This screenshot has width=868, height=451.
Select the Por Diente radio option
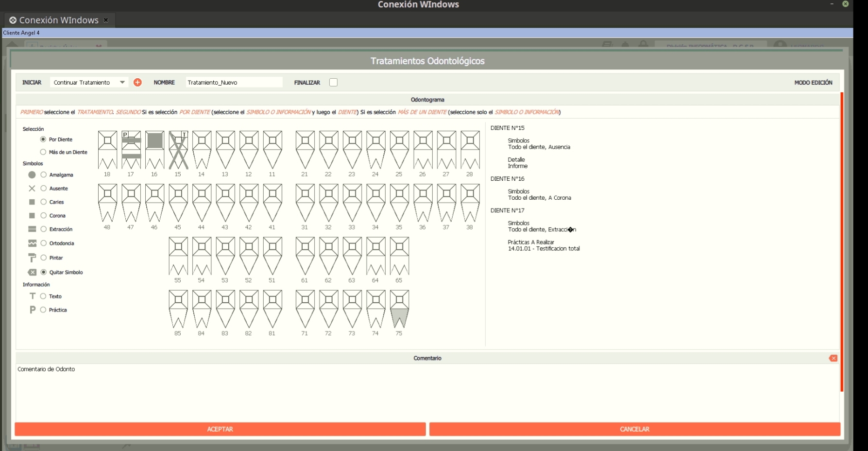tap(43, 139)
